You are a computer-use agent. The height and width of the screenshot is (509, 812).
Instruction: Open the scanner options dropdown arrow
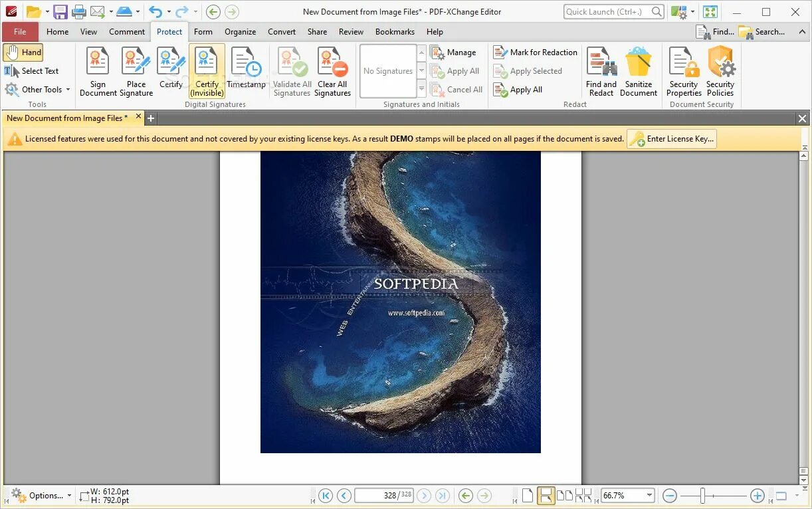pos(138,12)
